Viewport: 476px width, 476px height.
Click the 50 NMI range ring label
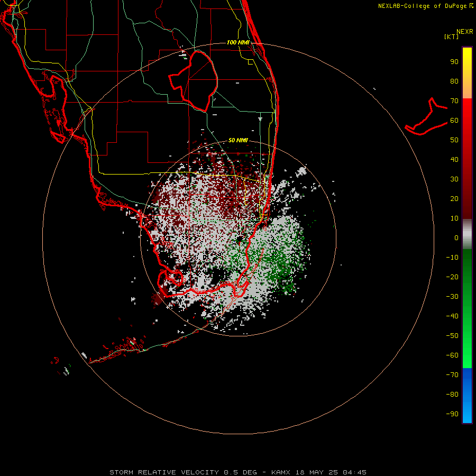(x=238, y=140)
